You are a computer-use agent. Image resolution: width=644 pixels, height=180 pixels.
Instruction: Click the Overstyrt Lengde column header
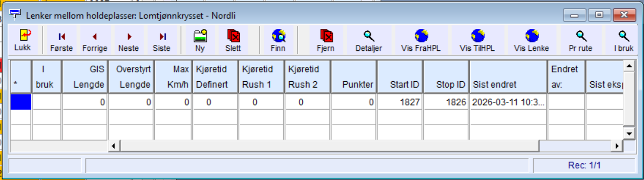[x=131, y=77]
